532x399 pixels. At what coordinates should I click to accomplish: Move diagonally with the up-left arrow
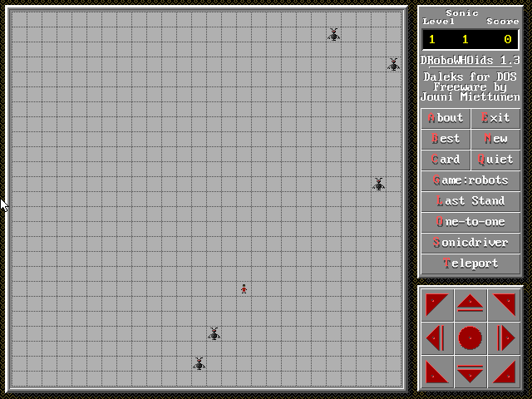[437, 305]
